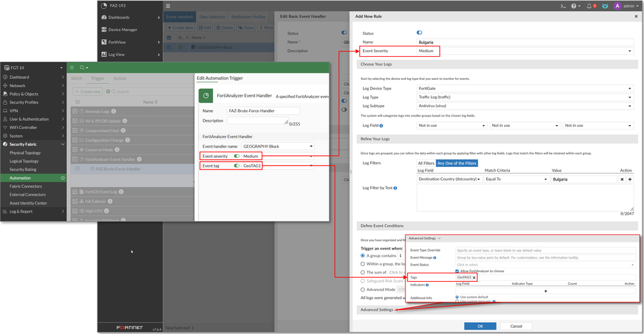This screenshot has width=644, height=334.
Task: Select the Advanced Mode radio button
Action: tap(363, 290)
